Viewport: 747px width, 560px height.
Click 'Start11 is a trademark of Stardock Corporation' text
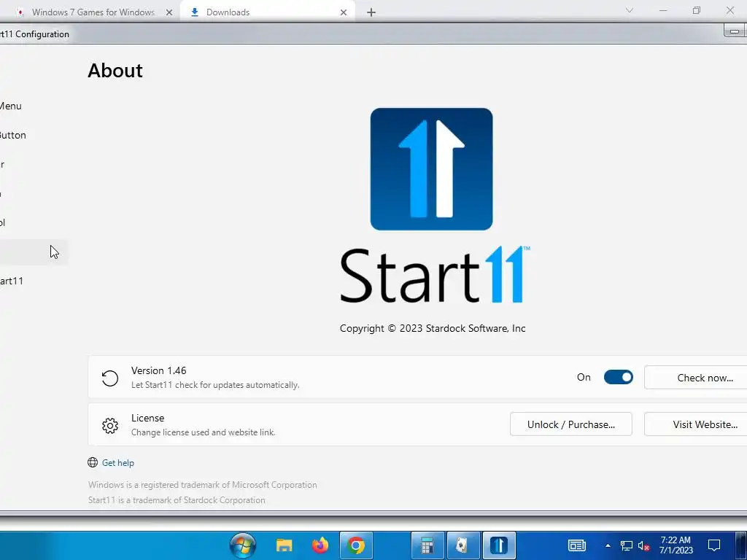(x=177, y=500)
